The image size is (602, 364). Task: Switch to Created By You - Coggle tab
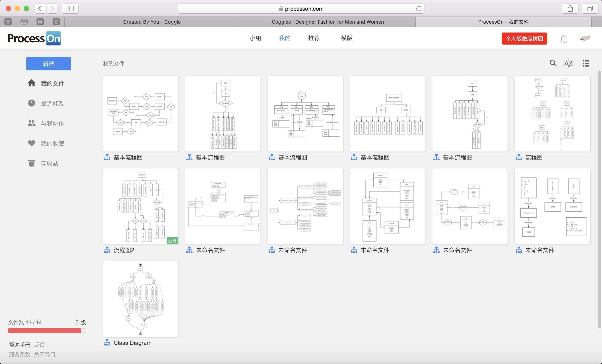pyautogui.click(x=152, y=22)
